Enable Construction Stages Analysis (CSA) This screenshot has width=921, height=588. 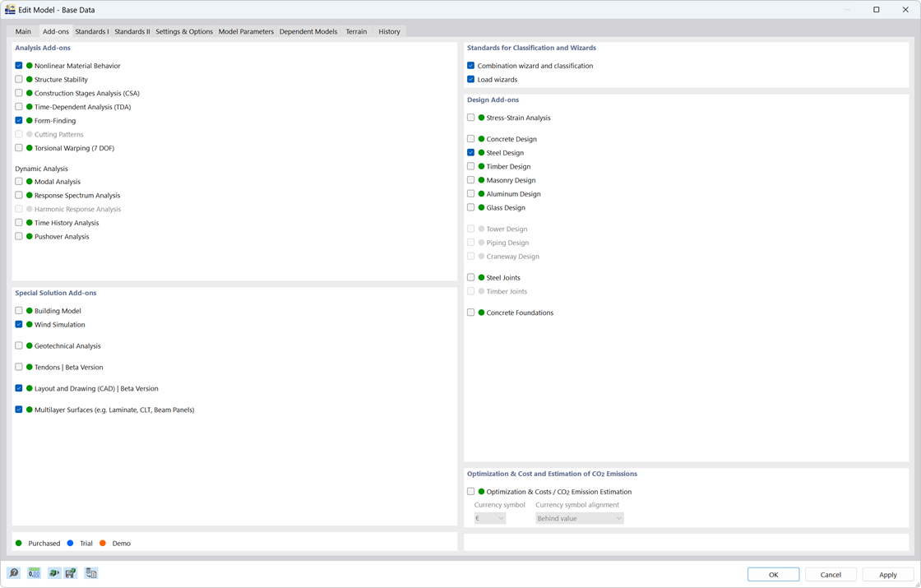19,93
